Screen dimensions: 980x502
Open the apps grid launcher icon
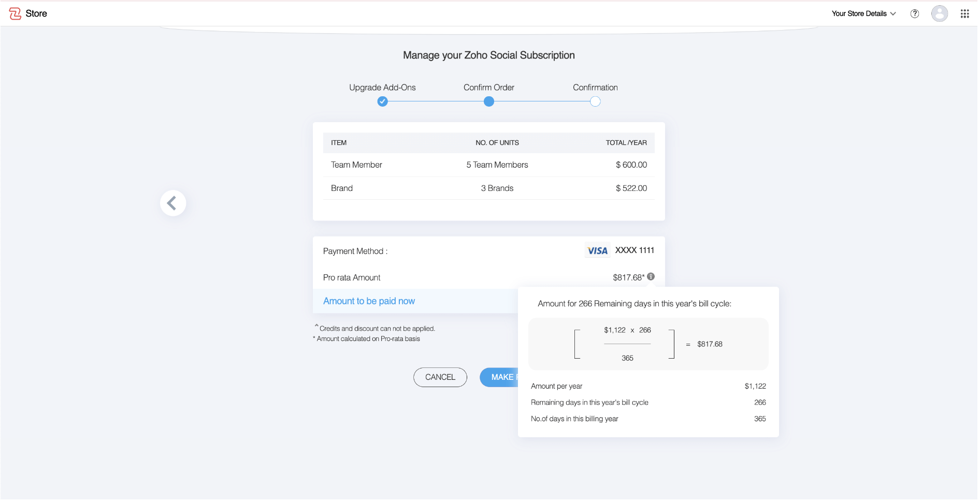pyautogui.click(x=964, y=14)
